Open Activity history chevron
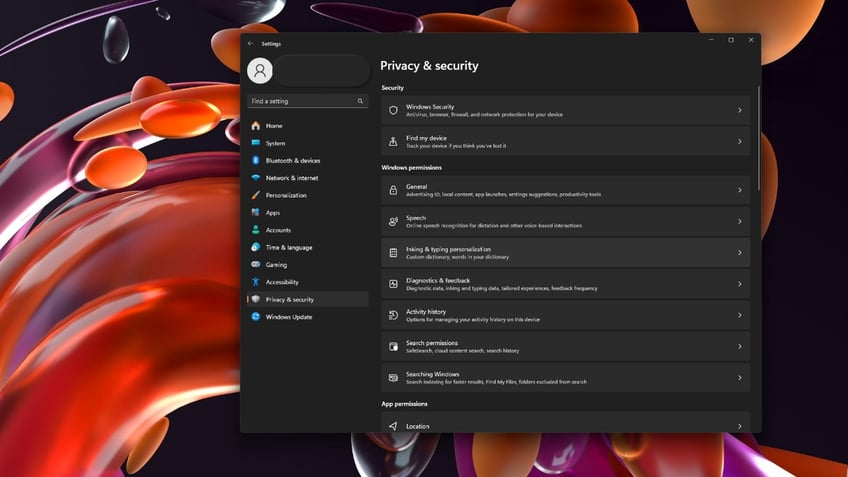Screen dimensions: 848x477 [740, 315]
